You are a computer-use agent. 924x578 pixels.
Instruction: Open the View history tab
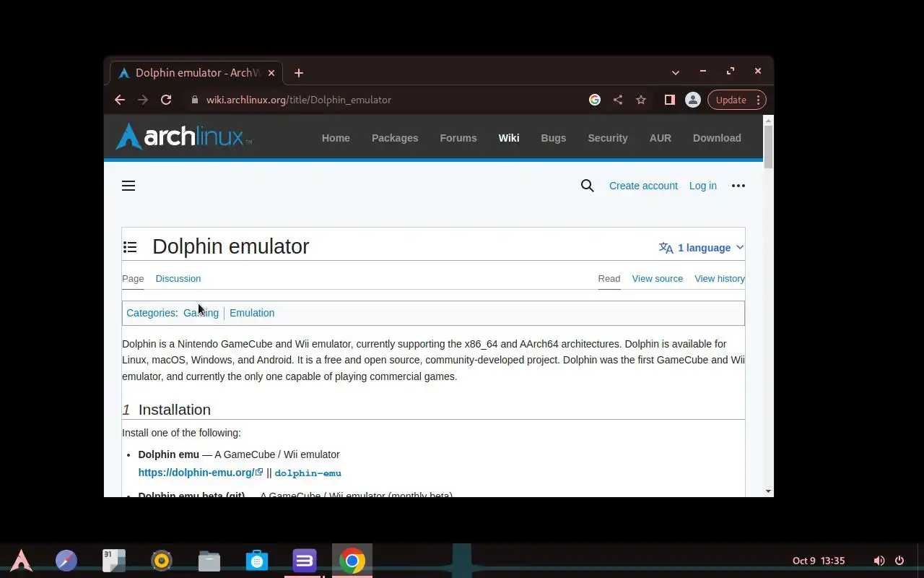[x=720, y=278]
